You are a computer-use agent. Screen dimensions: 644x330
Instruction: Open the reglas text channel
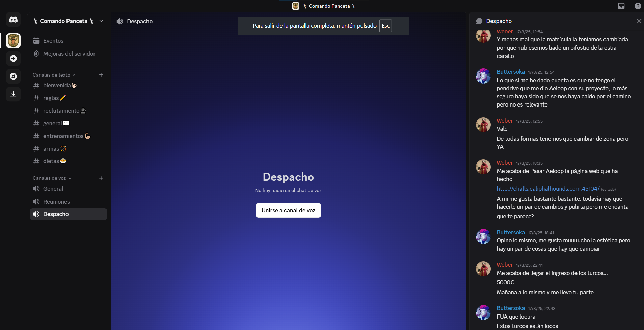click(69, 98)
